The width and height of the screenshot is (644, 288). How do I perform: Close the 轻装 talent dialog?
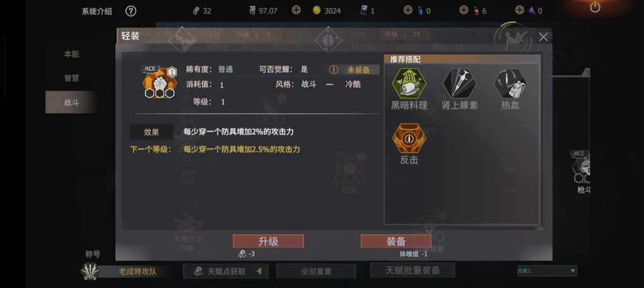coord(543,37)
